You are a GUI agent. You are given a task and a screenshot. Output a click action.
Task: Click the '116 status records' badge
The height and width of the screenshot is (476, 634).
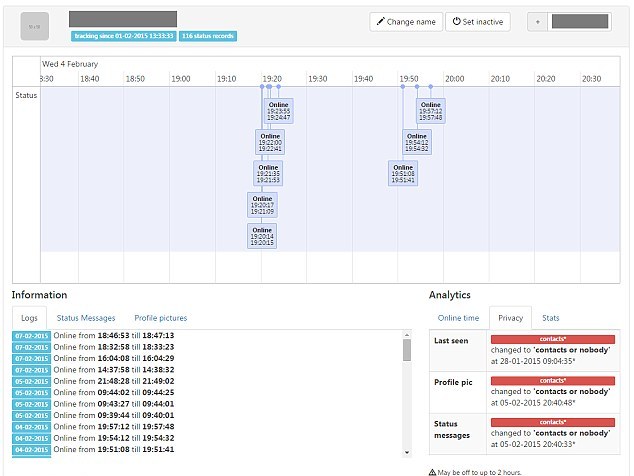click(208, 36)
